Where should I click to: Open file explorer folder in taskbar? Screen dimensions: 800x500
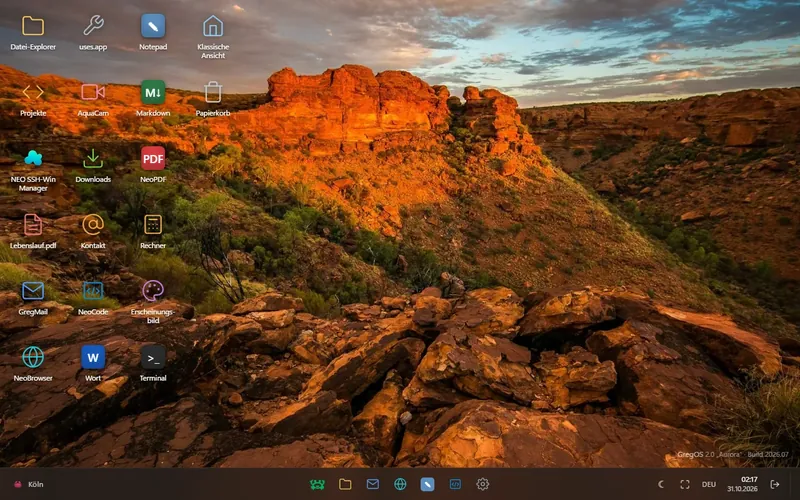point(345,484)
